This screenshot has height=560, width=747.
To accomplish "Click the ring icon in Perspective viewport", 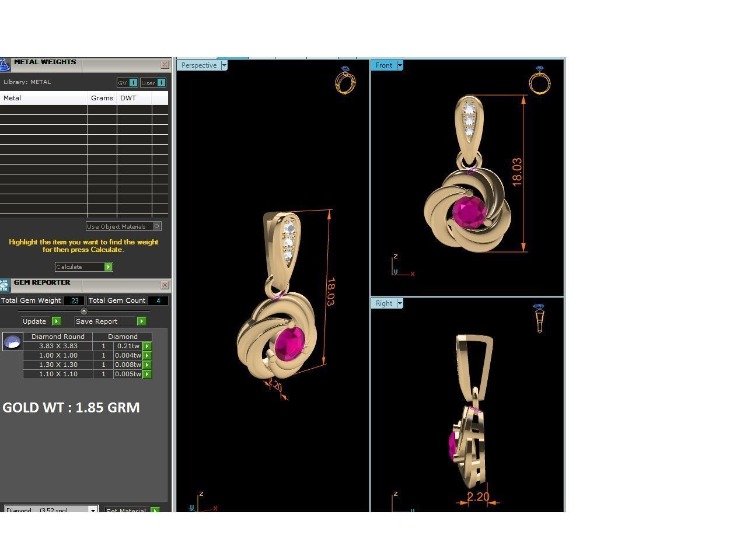I will coord(345,80).
